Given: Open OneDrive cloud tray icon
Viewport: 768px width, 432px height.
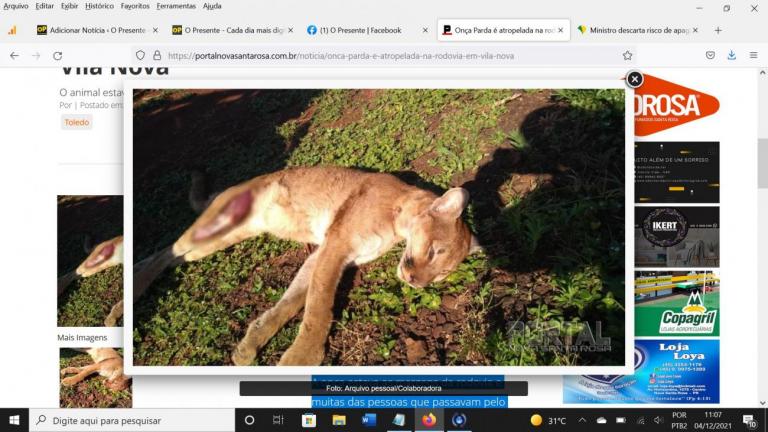Looking at the screenshot, I should coord(601,420).
